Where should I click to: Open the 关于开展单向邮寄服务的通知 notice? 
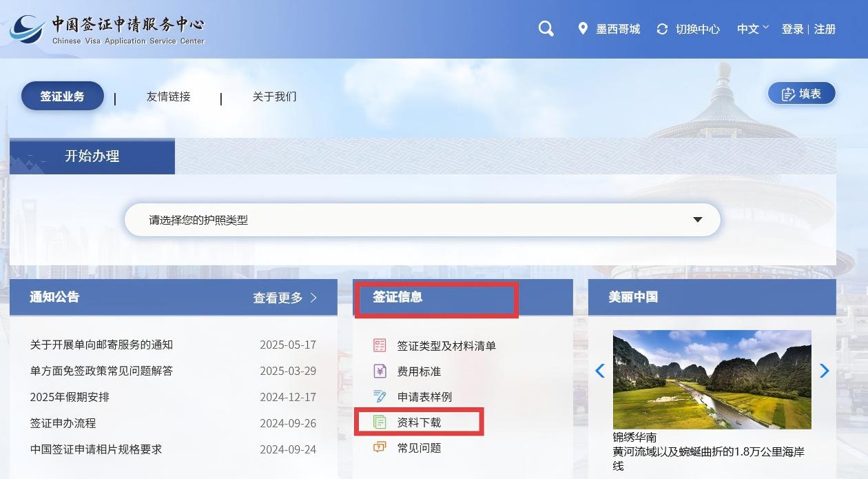point(101,345)
